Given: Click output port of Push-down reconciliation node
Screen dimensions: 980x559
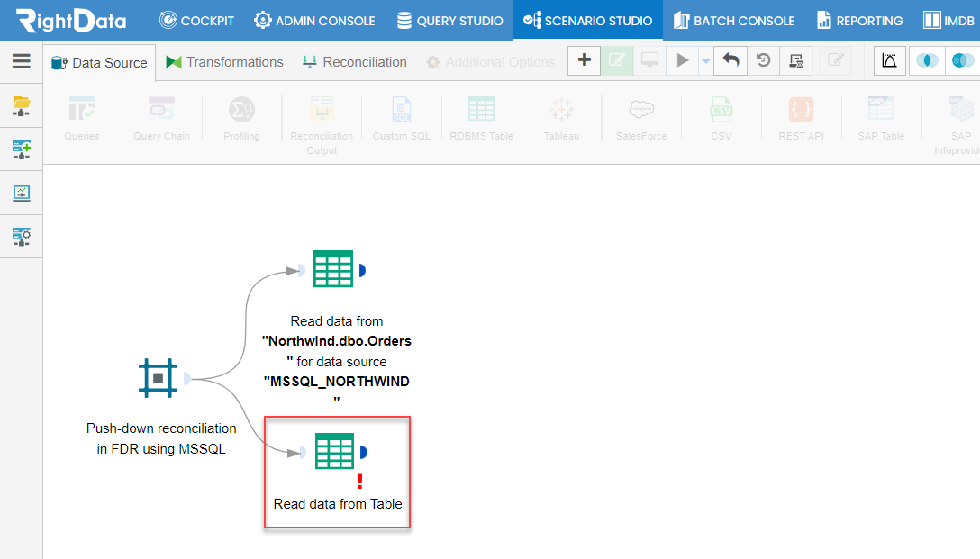Looking at the screenshot, I should point(186,378).
